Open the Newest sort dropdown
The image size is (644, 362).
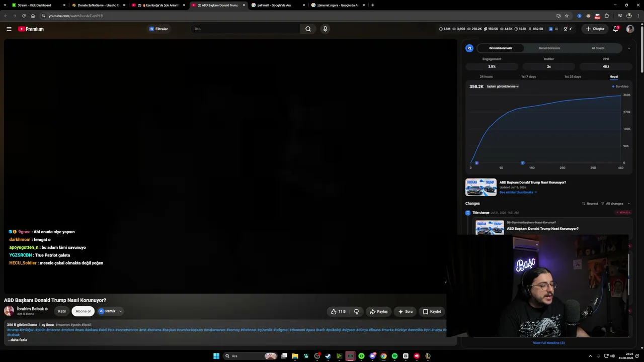pyautogui.click(x=590, y=204)
